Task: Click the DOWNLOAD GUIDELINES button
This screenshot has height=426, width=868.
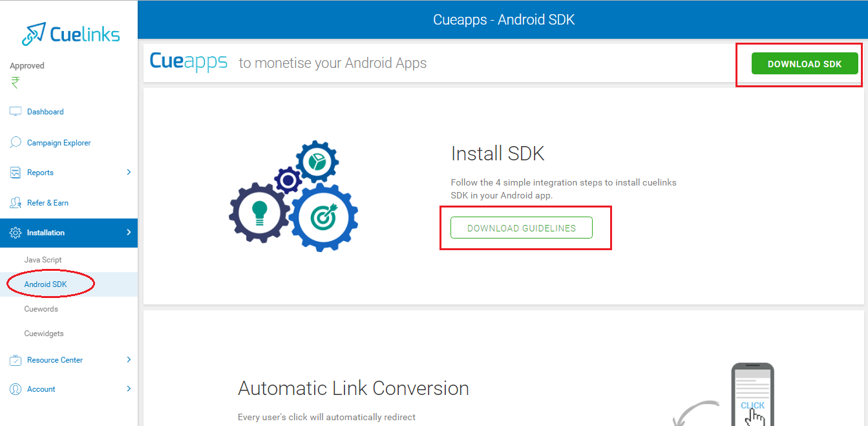Action: point(522,228)
